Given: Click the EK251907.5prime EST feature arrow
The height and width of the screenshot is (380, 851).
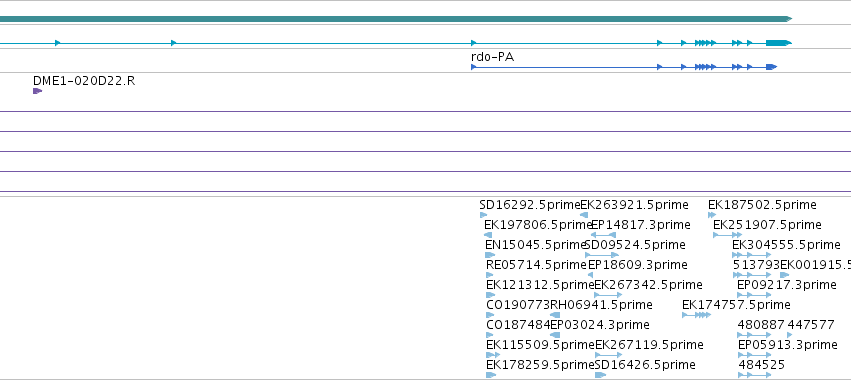Looking at the screenshot, I should tap(727, 235).
